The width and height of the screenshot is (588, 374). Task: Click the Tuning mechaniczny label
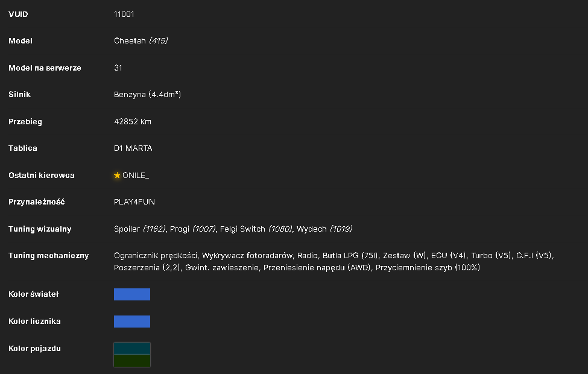point(49,256)
